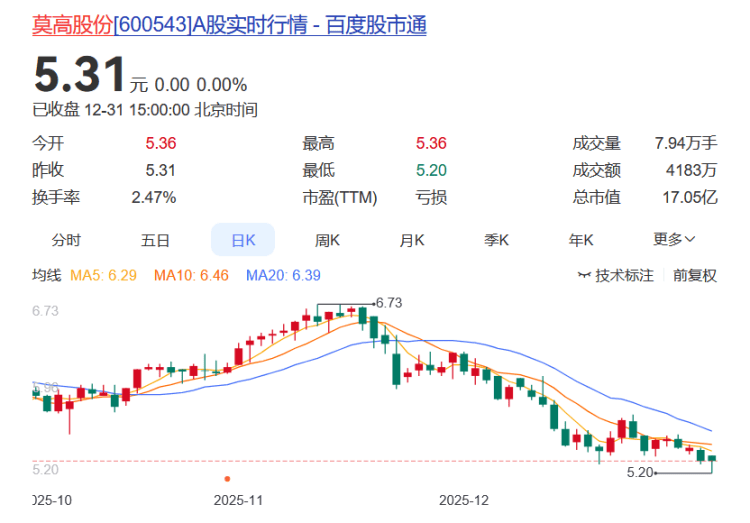Click the 今开 value 5.36

point(161,143)
